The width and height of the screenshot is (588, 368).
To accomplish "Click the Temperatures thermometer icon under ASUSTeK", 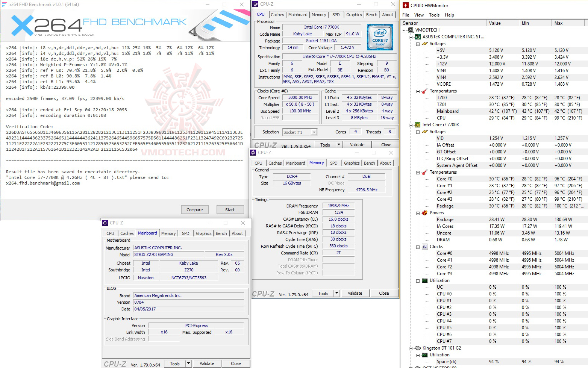I will 424,91.
